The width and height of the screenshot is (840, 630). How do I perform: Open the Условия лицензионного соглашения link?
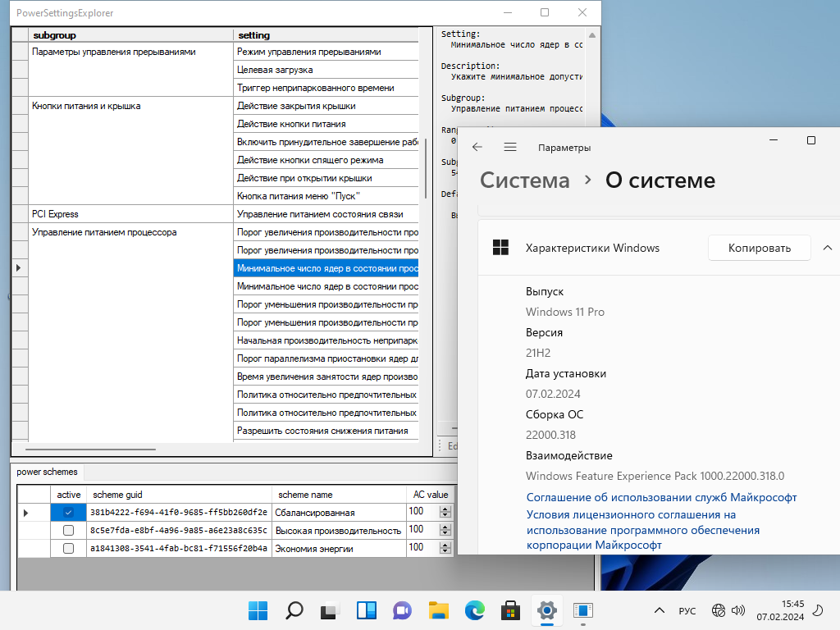(643, 530)
